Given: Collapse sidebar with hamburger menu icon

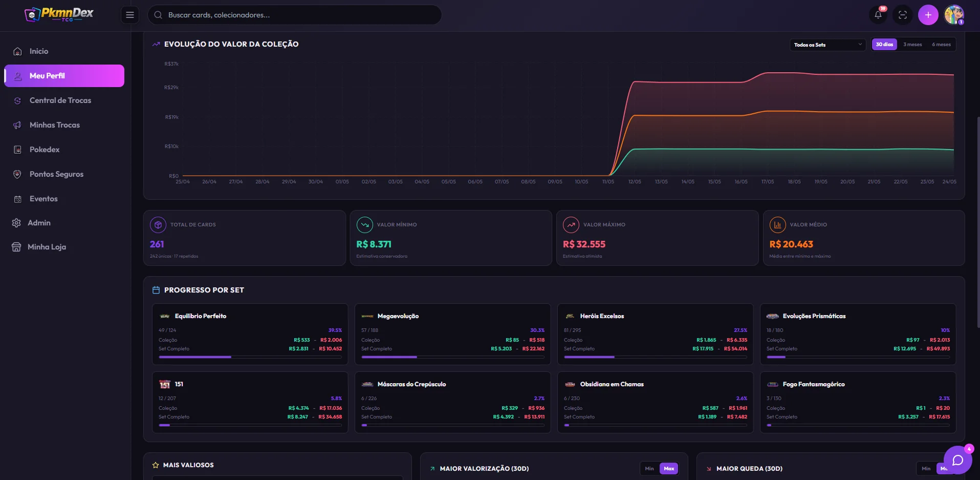Looking at the screenshot, I should point(130,15).
